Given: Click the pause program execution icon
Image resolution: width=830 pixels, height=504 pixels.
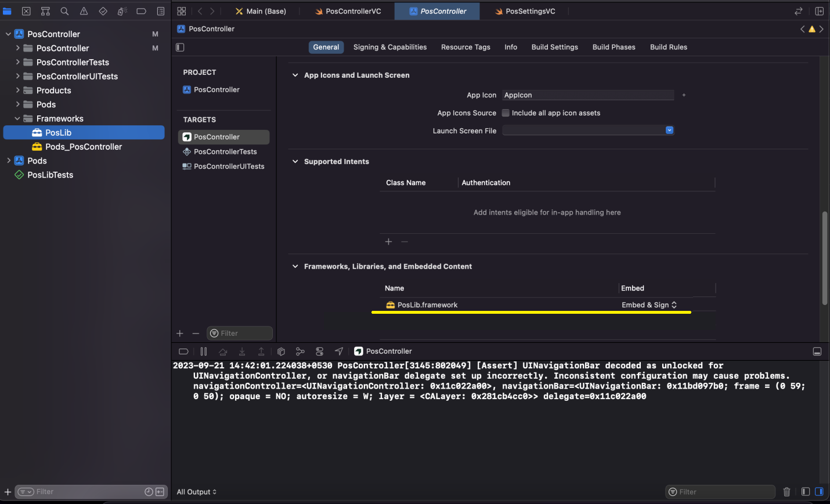Looking at the screenshot, I should 203,351.
